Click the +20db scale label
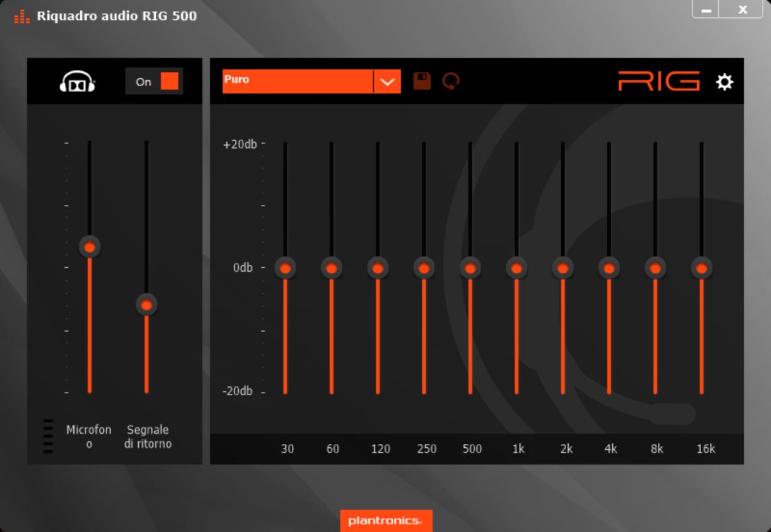This screenshot has height=532, width=771. 240,144
